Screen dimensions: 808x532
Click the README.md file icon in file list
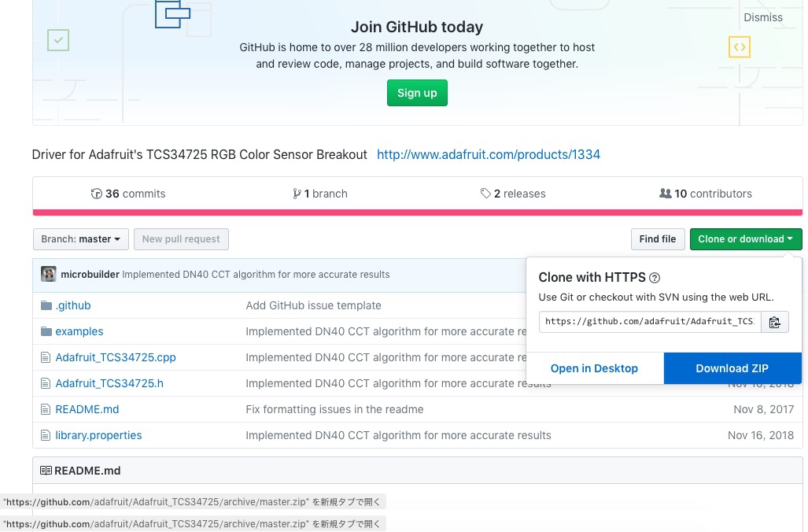pos(46,409)
